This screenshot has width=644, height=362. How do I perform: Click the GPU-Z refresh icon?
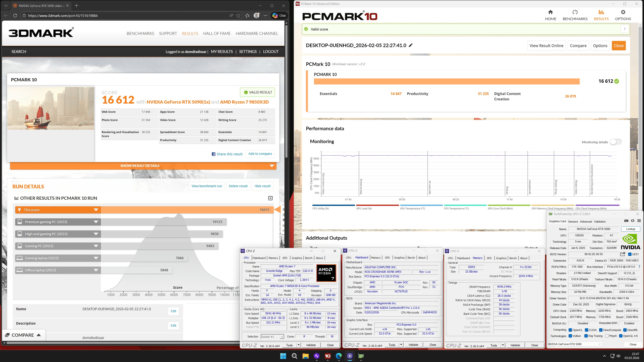tap(632, 221)
